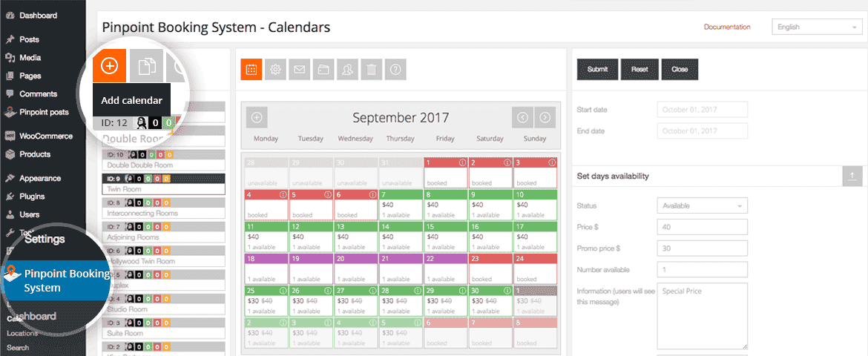Click the orange Add calendar plus icon
This screenshot has height=356, width=868.
pyautogui.click(x=110, y=66)
